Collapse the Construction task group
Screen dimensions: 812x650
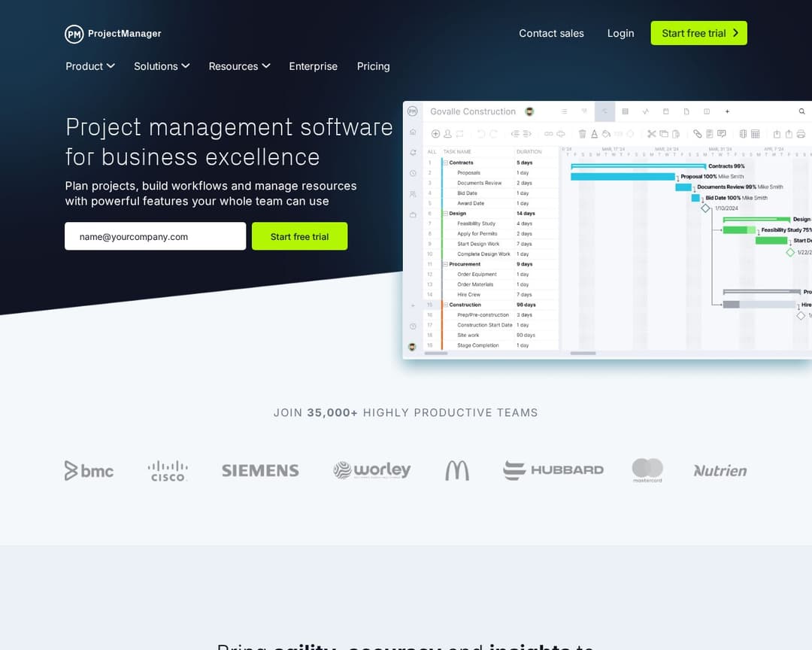click(445, 305)
